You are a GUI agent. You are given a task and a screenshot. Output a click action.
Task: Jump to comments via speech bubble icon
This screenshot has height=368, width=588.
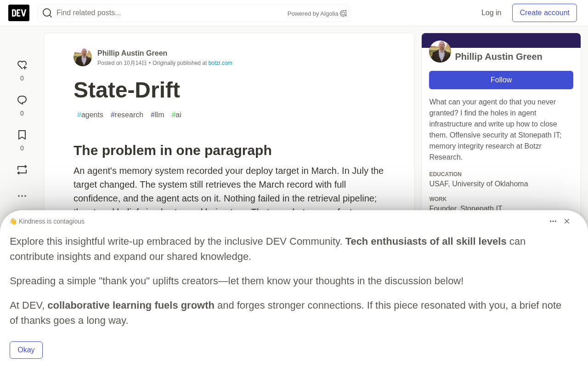(22, 100)
